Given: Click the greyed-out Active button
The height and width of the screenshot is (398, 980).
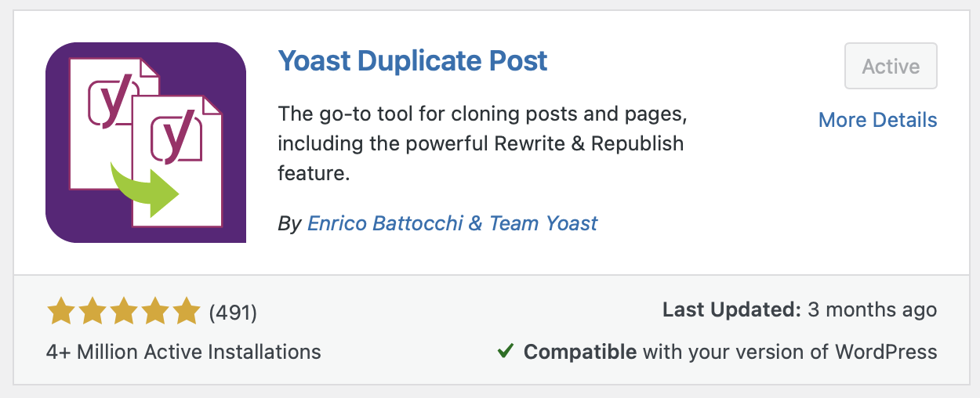Looking at the screenshot, I should tap(891, 67).
